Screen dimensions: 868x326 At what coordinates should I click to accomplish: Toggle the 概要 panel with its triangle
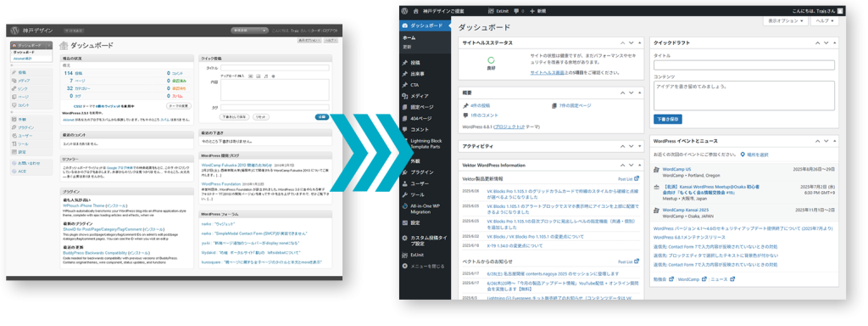click(x=640, y=93)
